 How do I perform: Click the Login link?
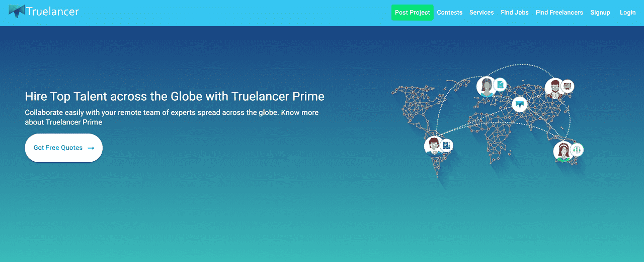[628, 13]
